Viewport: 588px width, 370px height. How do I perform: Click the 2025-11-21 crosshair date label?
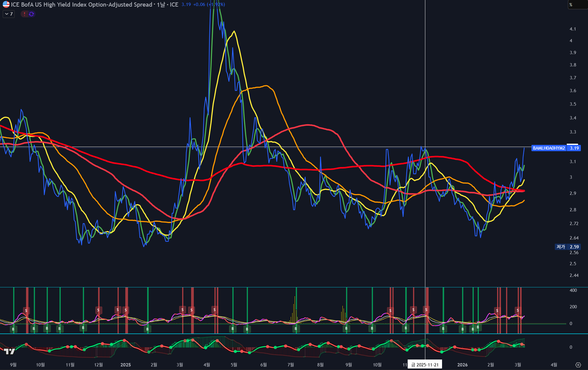pos(425,365)
